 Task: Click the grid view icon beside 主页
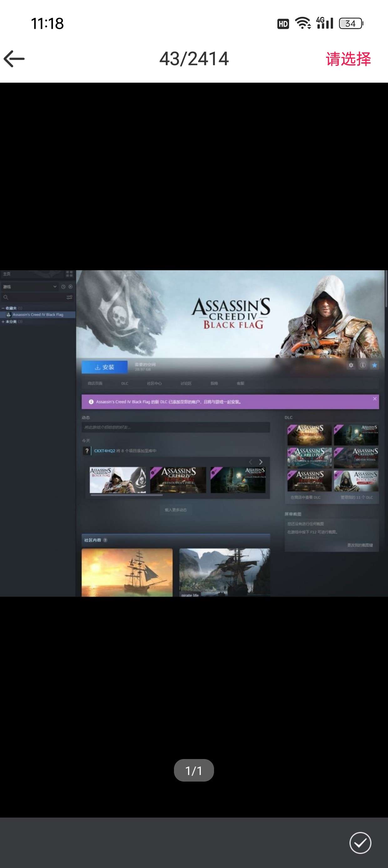click(69, 274)
